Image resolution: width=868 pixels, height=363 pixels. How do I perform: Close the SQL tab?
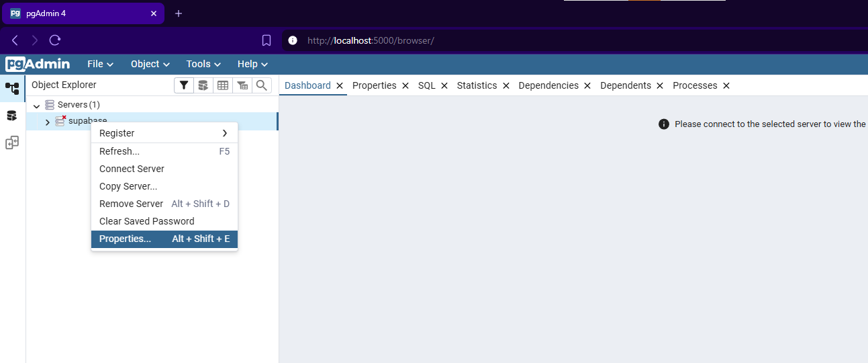(444, 85)
